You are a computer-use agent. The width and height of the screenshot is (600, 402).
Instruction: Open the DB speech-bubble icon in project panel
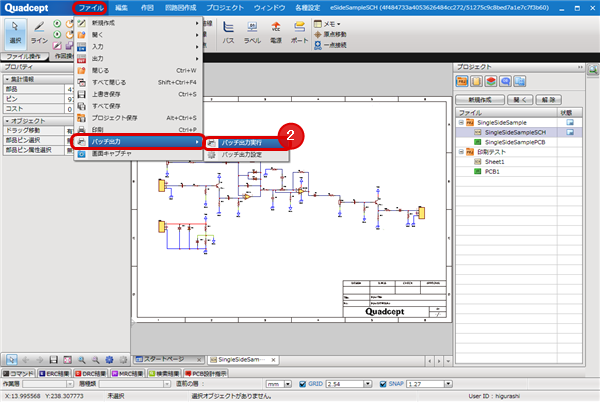(505, 81)
